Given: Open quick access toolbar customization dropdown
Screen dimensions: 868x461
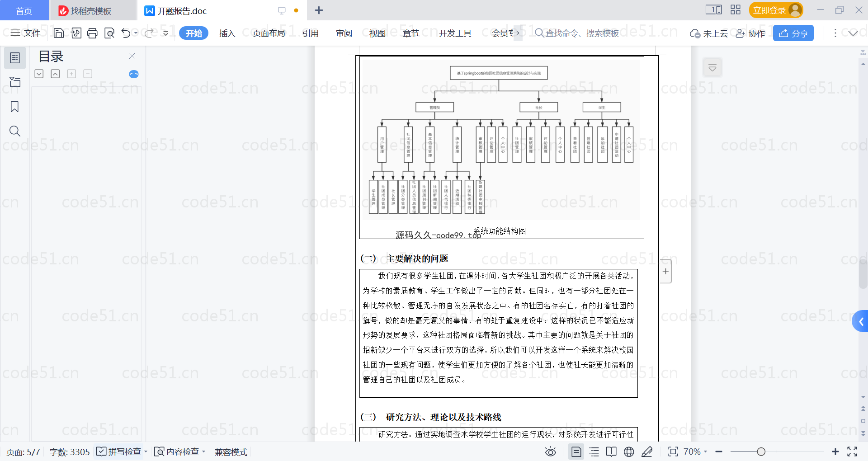Looking at the screenshot, I should coord(166,33).
